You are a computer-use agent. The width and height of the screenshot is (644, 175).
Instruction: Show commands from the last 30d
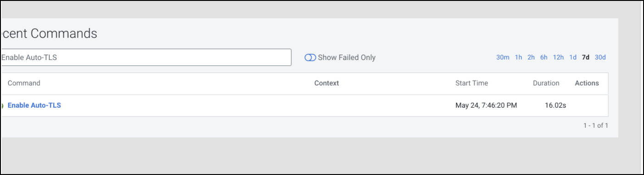[600, 57]
